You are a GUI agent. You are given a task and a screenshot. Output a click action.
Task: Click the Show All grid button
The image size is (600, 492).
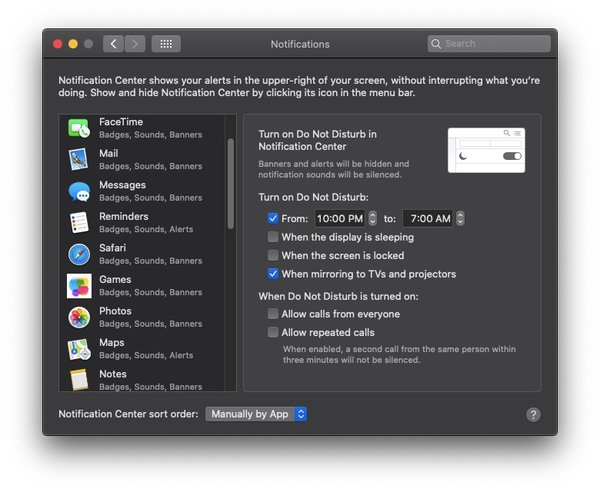(x=166, y=44)
